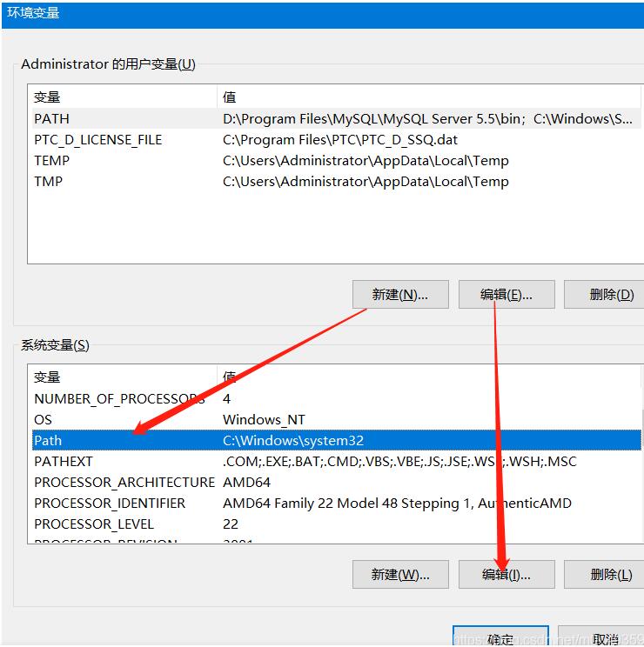Click 编辑(E) button under user variables

tap(506, 295)
